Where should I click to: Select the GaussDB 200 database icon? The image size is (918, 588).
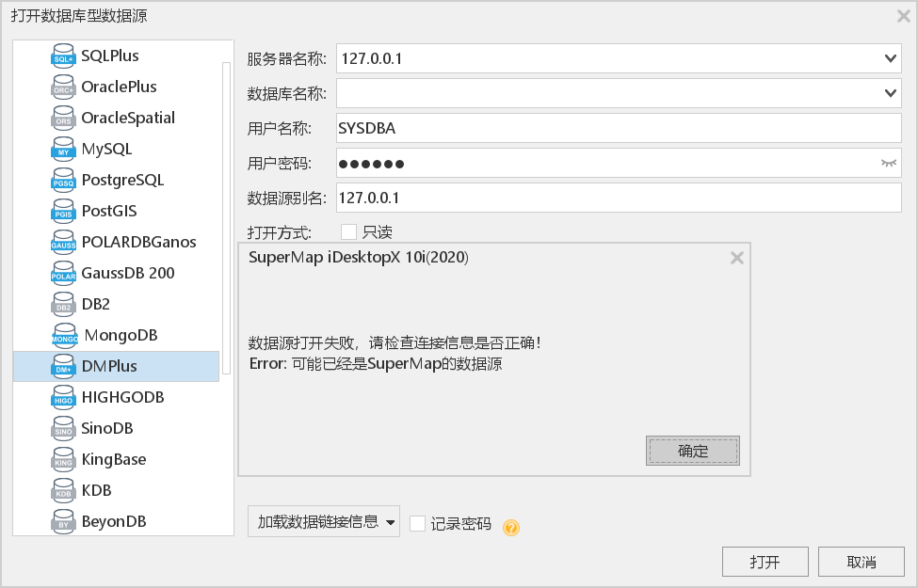tap(63, 273)
